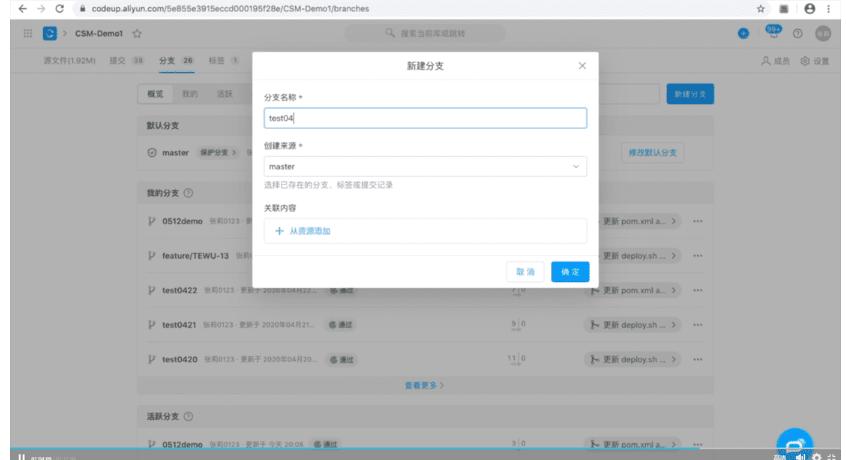The height and width of the screenshot is (460, 846).
Task: Select the 概览 branch filter tab
Action: (155, 94)
